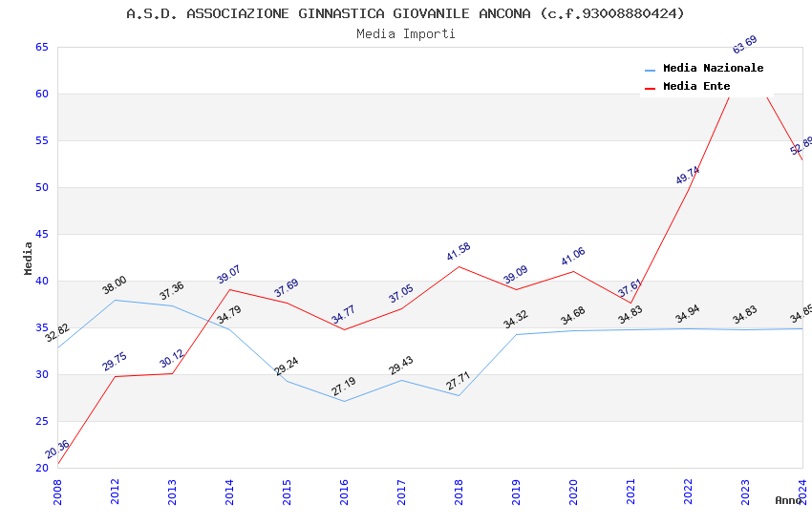Click x-axis year 2018
This screenshot has height=525, width=812.
[459, 492]
